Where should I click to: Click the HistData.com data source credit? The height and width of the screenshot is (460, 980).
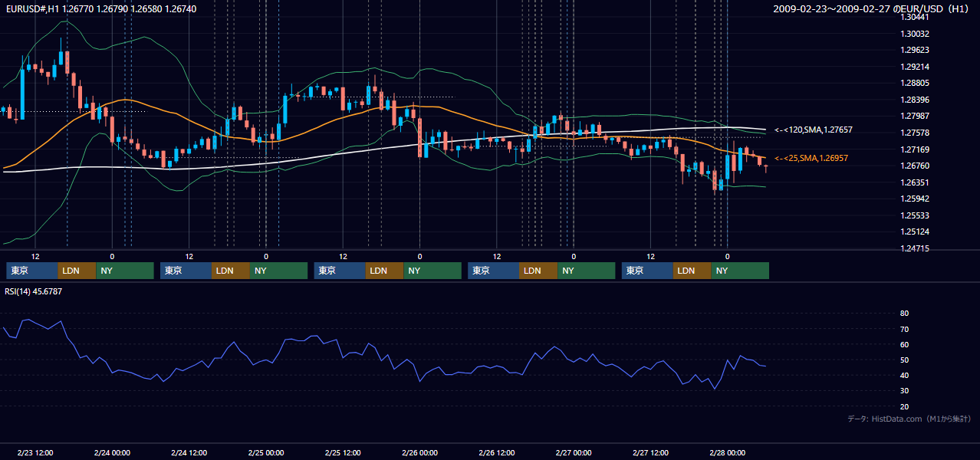tap(909, 419)
